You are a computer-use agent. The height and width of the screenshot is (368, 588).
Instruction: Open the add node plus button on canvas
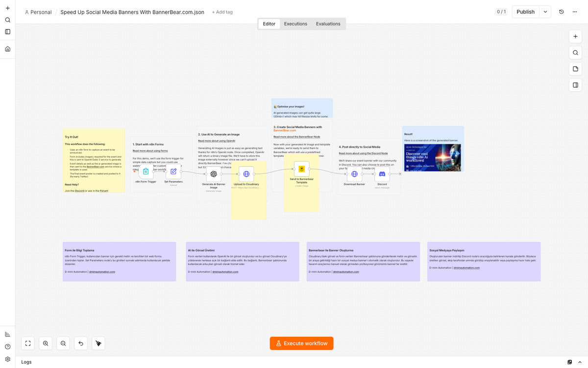click(575, 36)
